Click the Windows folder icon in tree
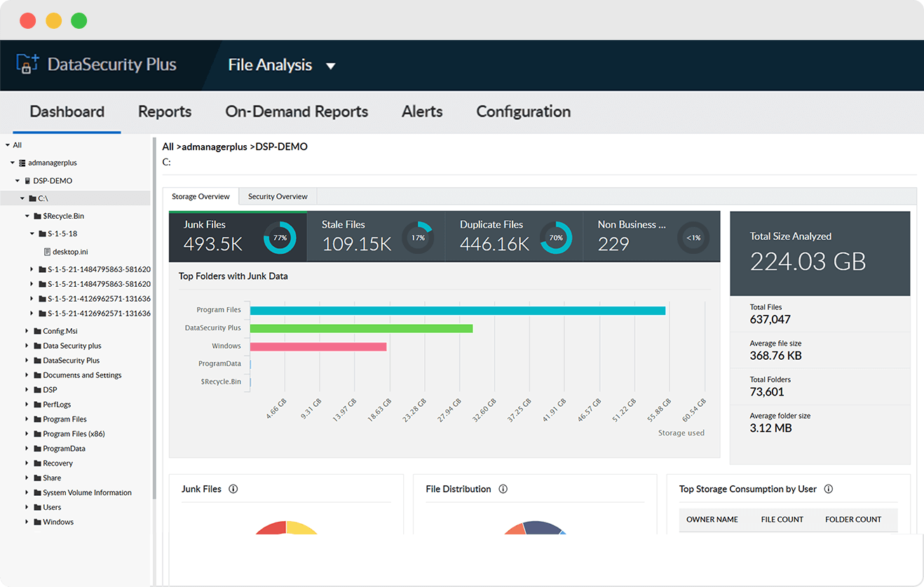Viewport: 924px width, 587px height. (37, 522)
